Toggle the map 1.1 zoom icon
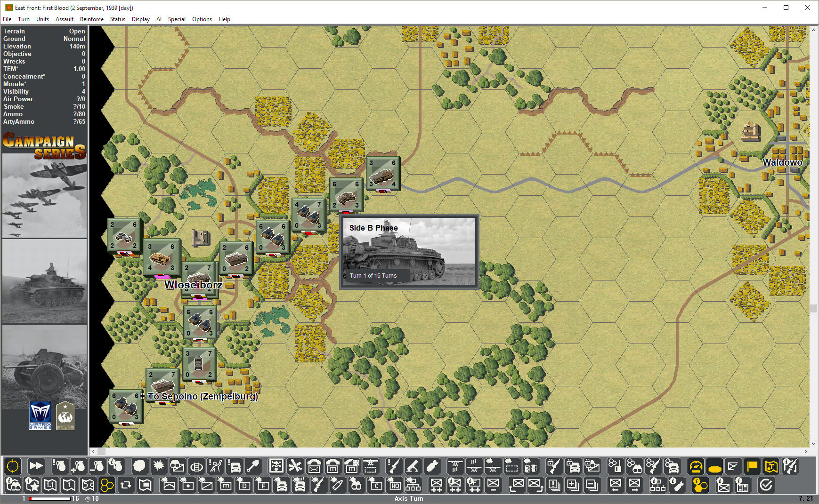Image resolution: width=819 pixels, height=504 pixels. pyautogui.click(x=50, y=484)
